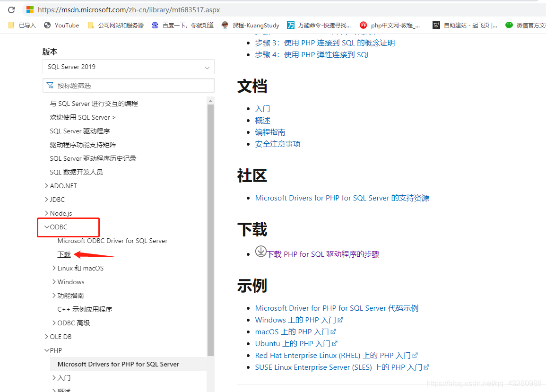Open 步骤 4 使用 PHP 弹性连接 link
546x392 pixels.
312,55
